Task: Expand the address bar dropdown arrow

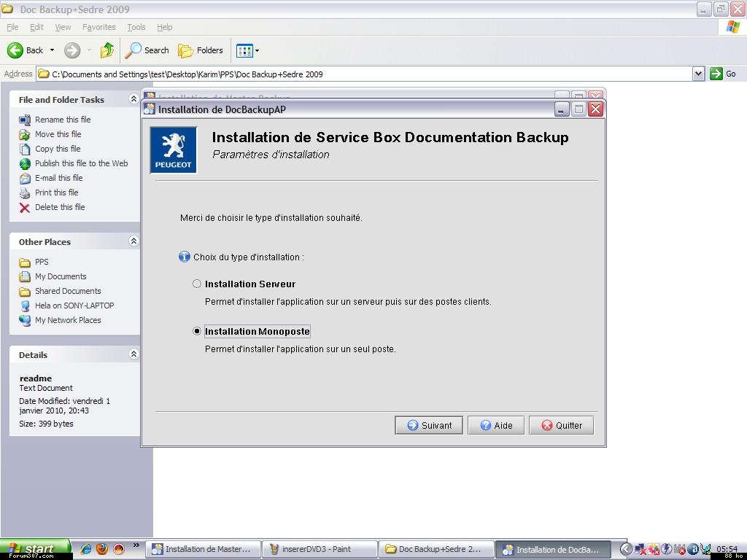Action: (x=698, y=74)
